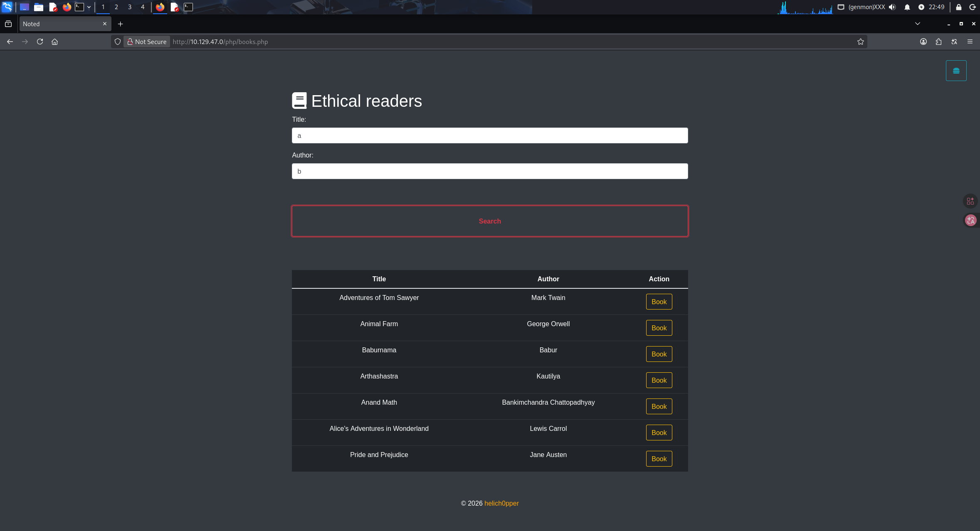Open the tracking protection shield icon
Screen dimensions: 980x531
coord(118,42)
